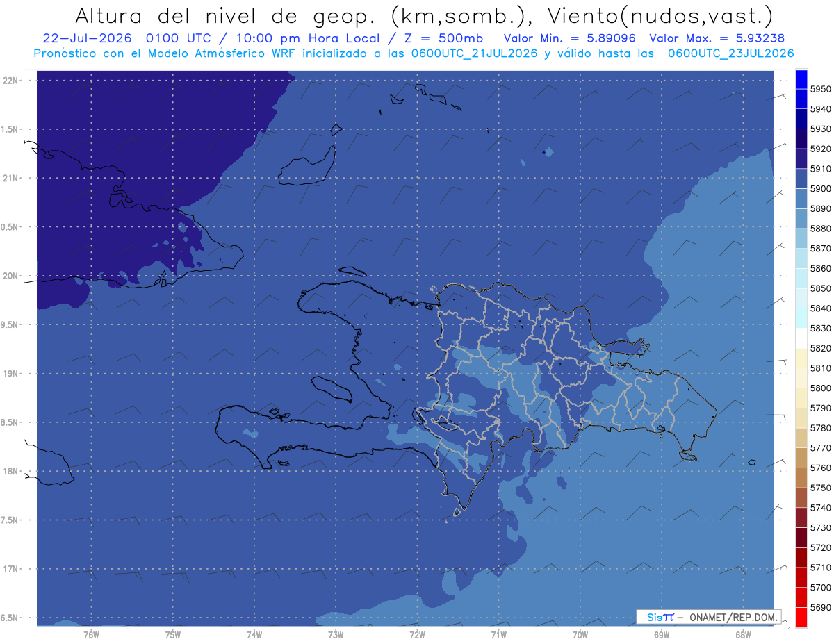This screenshot has height=644, width=834.
Task: Click the '17N' latitude label
Action: [11, 569]
